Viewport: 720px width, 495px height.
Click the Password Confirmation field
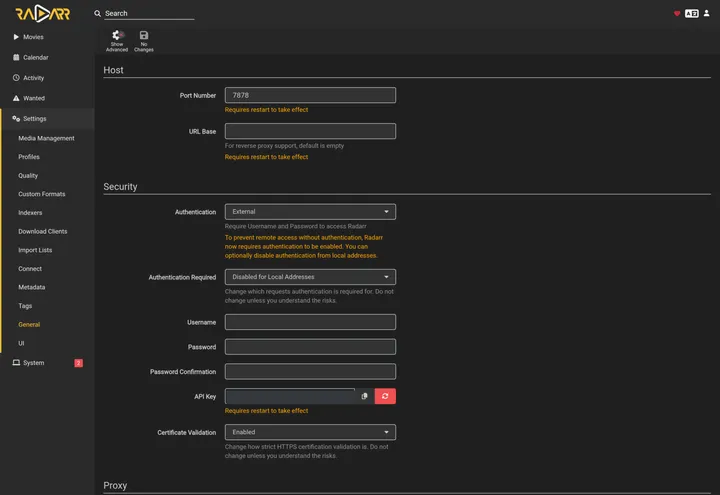click(x=310, y=371)
